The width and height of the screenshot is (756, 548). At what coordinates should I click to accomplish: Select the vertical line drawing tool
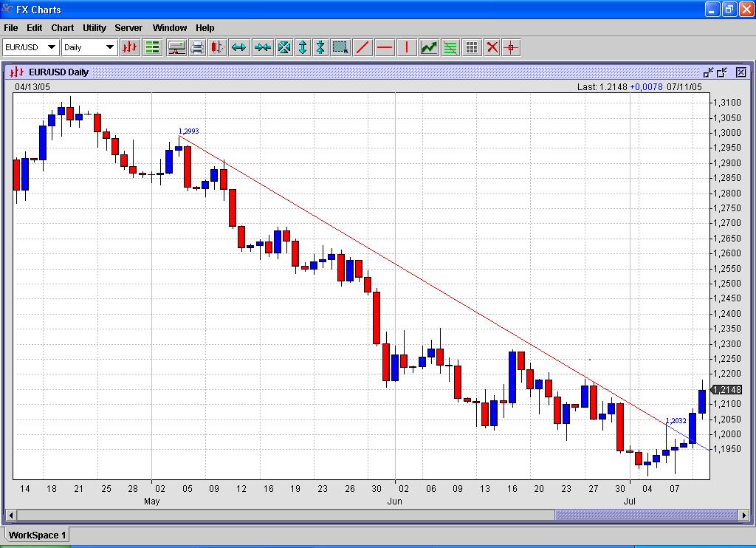(406, 47)
